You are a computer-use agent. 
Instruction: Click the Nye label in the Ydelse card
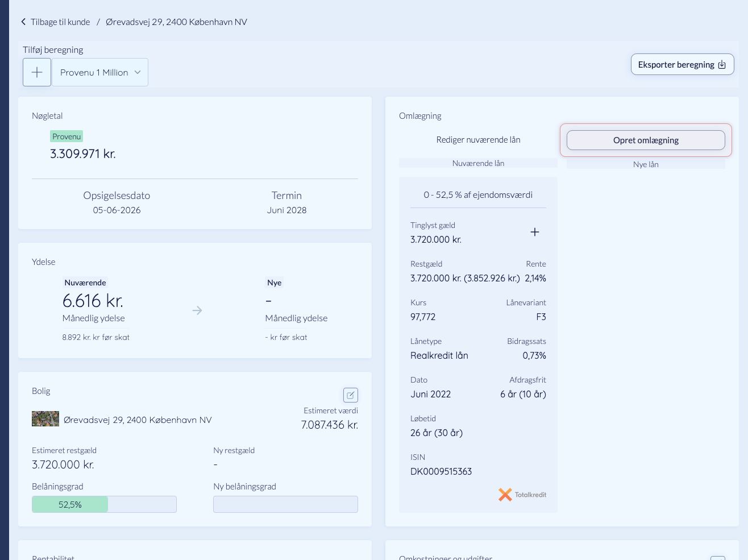pyautogui.click(x=275, y=283)
